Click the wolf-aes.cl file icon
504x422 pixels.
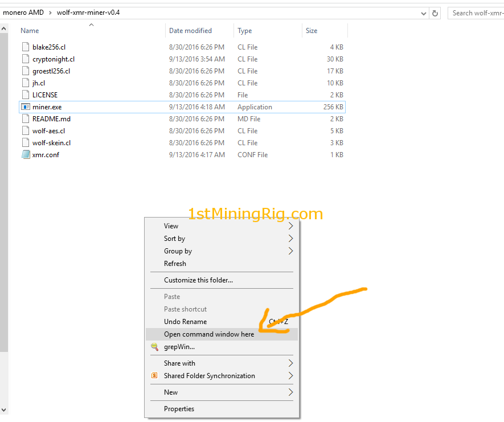pos(26,131)
